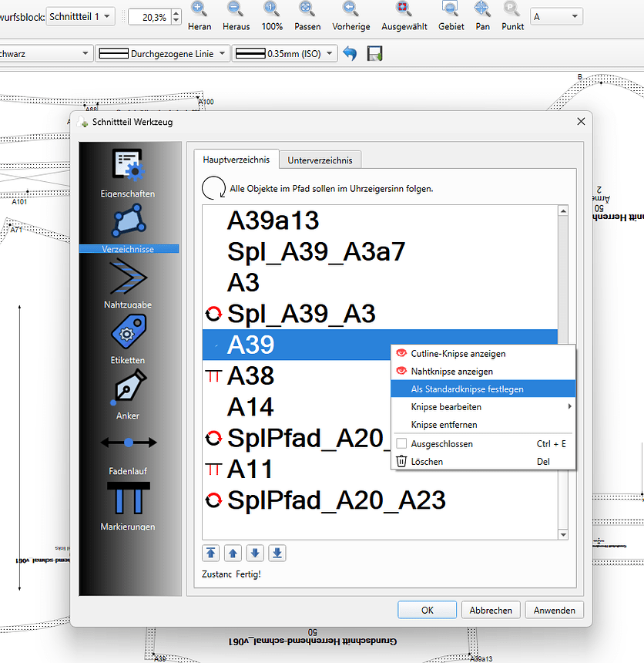Click the Punkt zoom tool
644x663 pixels.
pyautogui.click(x=512, y=16)
